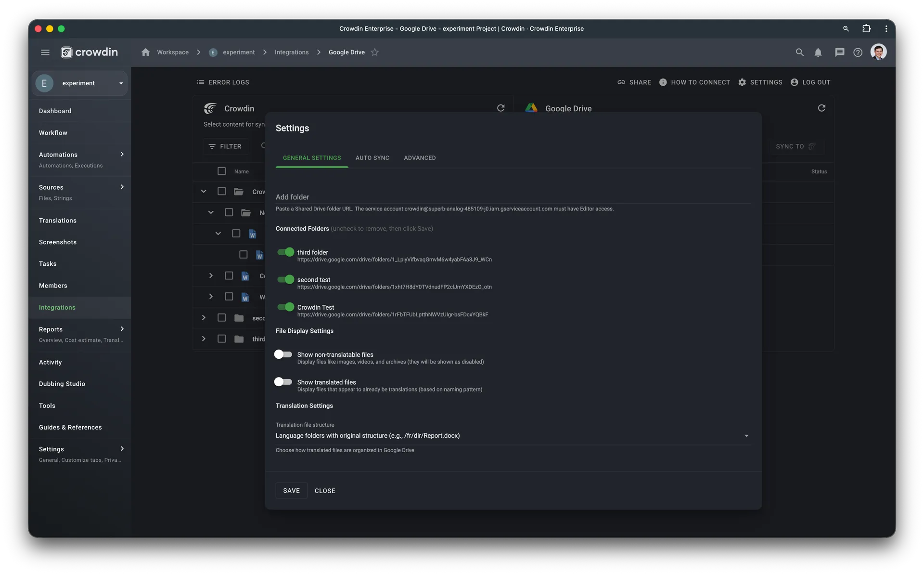Click the home Workspace icon
This screenshot has width=924, height=575.
click(x=146, y=52)
